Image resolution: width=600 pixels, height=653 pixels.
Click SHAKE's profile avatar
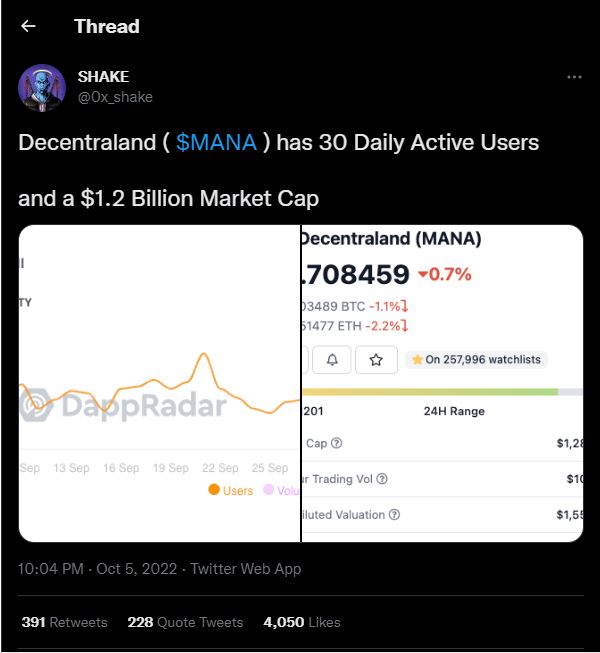pos(42,88)
